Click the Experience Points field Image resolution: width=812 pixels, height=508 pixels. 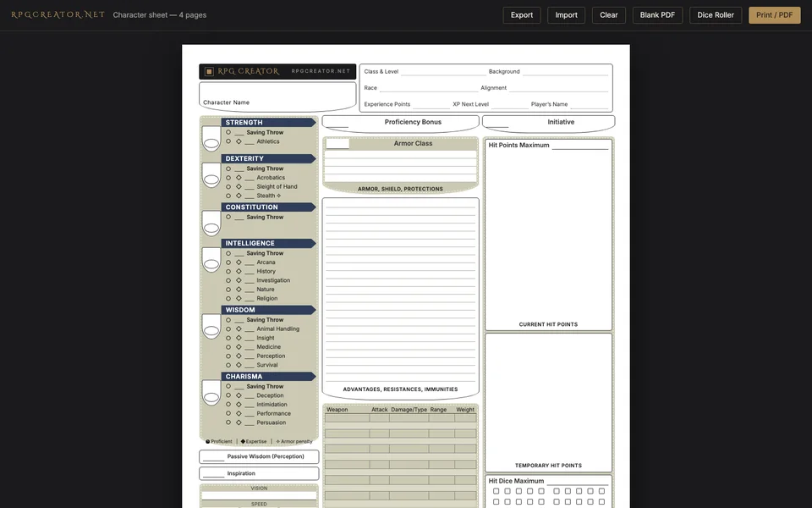[431, 104]
